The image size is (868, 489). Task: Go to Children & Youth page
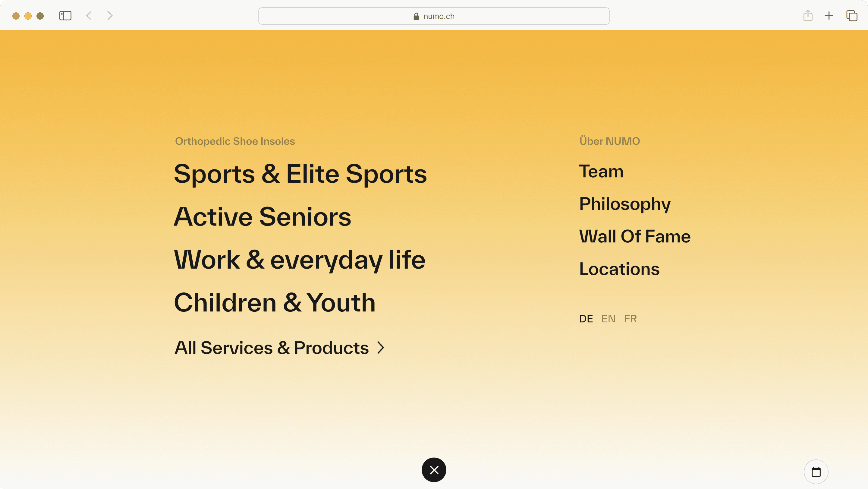pyautogui.click(x=275, y=303)
